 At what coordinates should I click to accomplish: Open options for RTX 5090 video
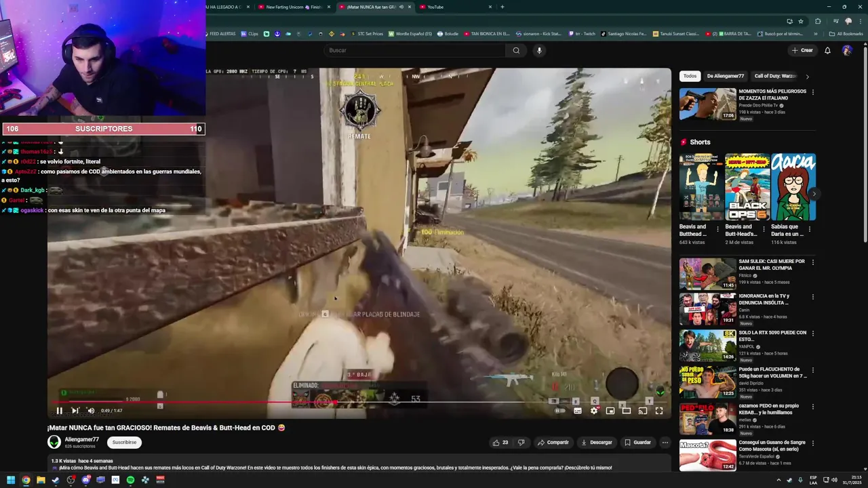(813, 333)
